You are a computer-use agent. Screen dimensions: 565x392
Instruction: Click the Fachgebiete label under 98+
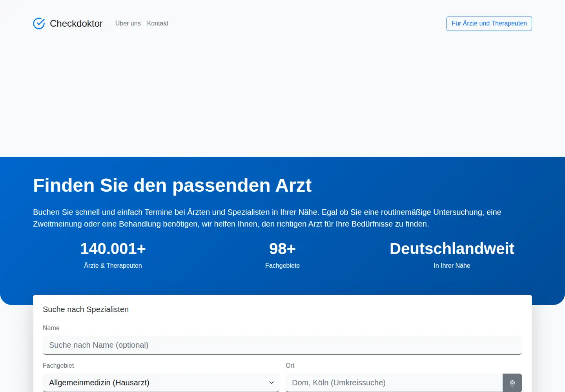coord(282,265)
